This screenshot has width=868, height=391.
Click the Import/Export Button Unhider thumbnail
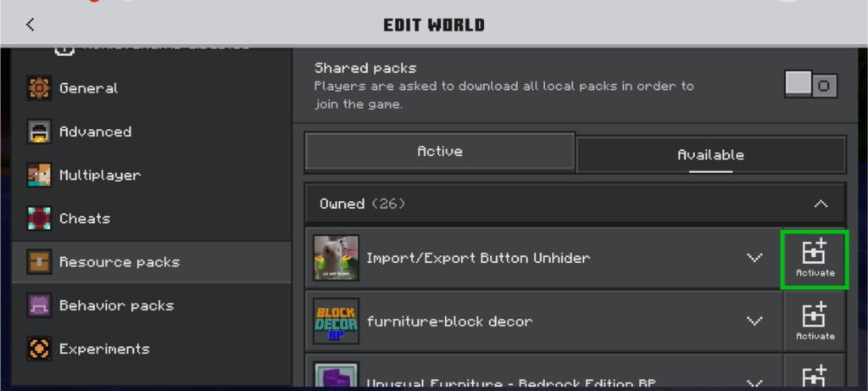(x=336, y=258)
